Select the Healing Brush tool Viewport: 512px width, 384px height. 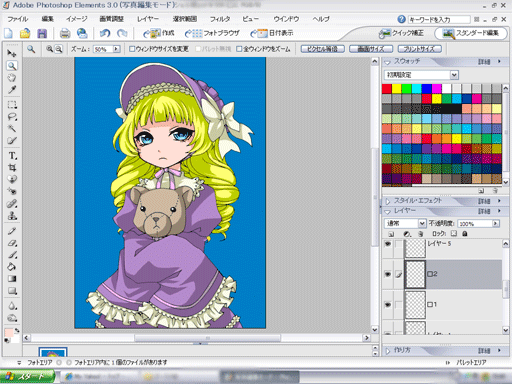(x=12, y=204)
